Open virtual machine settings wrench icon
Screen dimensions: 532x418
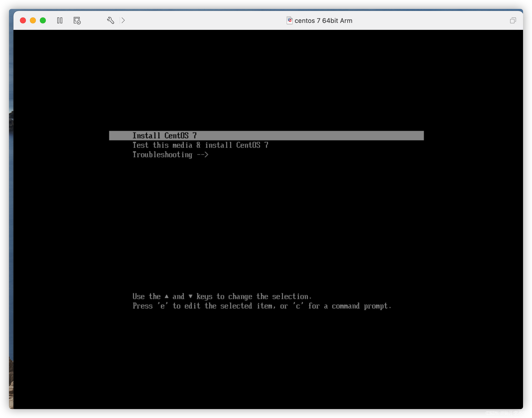pyautogui.click(x=111, y=20)
